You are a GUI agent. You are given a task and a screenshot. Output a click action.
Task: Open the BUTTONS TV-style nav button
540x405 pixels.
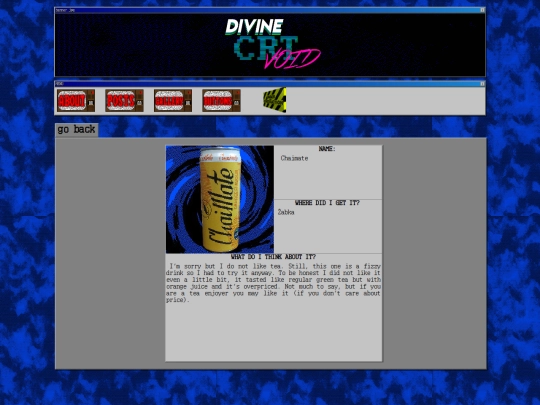click(x=221, y=101)
